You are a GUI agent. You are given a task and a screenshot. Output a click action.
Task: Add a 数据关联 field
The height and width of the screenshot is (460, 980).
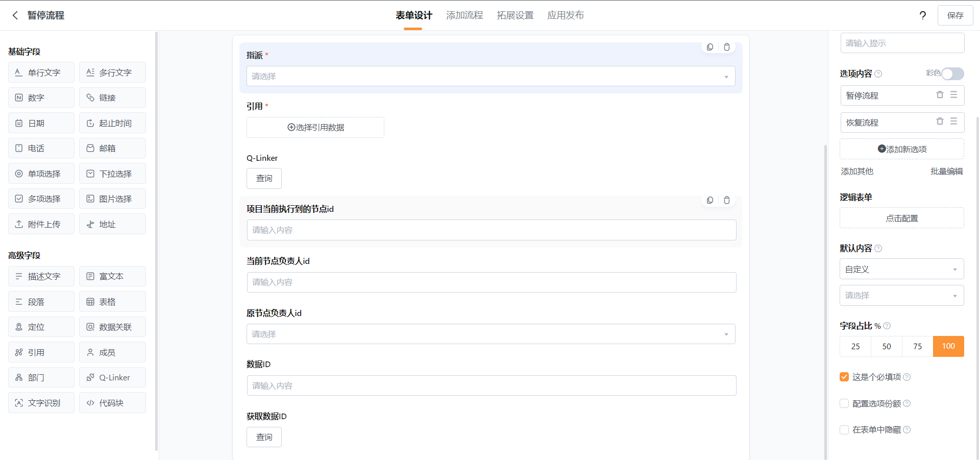click(112, 327)
